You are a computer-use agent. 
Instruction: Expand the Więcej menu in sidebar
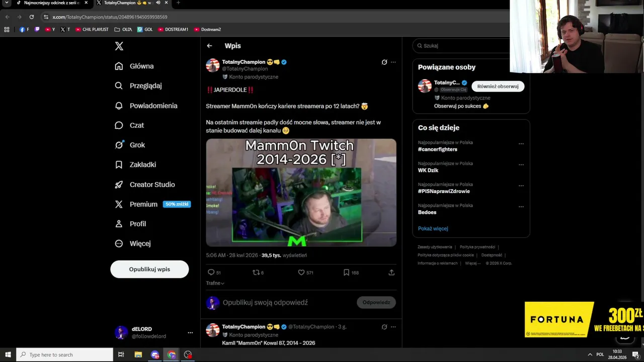point(133,243)
